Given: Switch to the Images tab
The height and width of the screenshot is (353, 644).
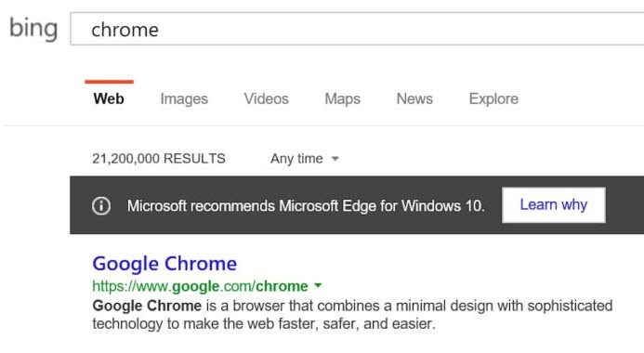Looking at the screenshot, I should 184,98.
